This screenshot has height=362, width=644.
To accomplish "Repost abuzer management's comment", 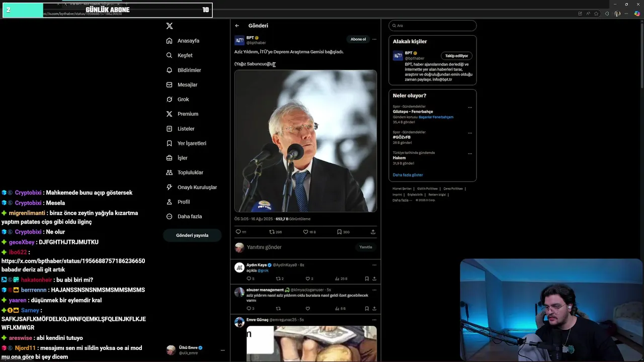I will point(278,309).
